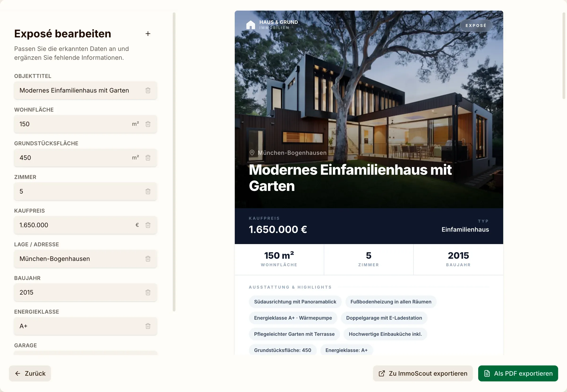
Task: Click the preview headline Modernes Einfamilienhaus mit Garten
Action: coord(350,178)
